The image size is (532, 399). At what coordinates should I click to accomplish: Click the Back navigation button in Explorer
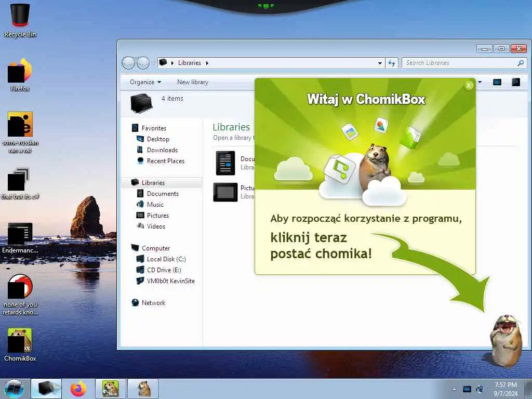[128, 63]
